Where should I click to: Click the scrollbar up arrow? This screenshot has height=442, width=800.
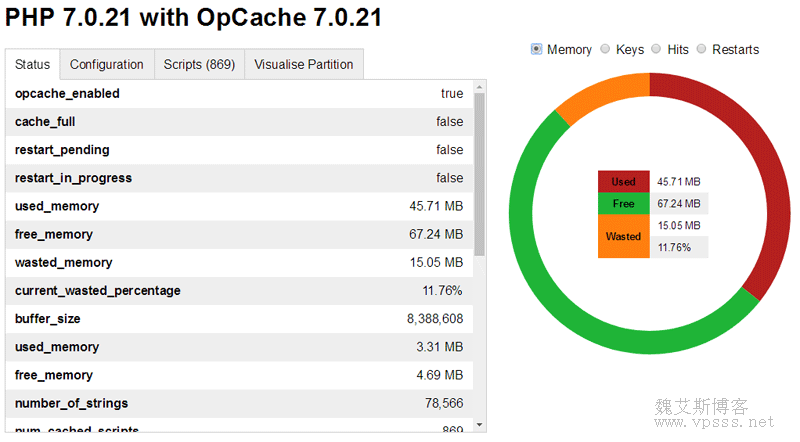(x=480, y=88)
